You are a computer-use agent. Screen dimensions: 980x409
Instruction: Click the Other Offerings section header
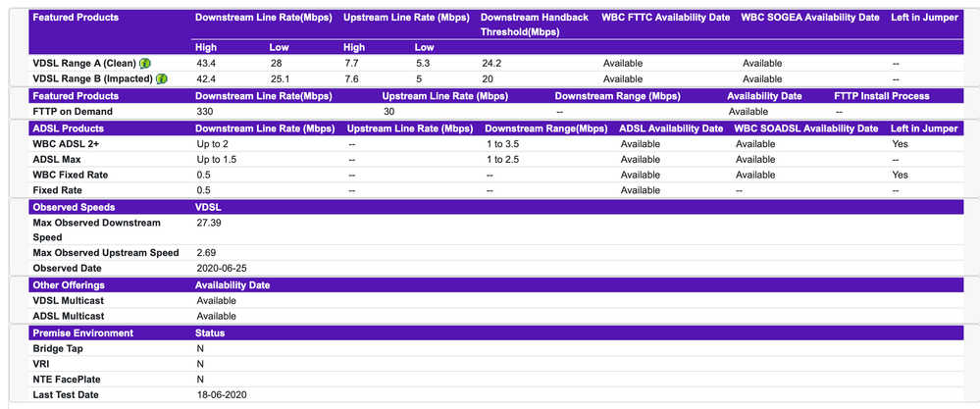(72, 285)
